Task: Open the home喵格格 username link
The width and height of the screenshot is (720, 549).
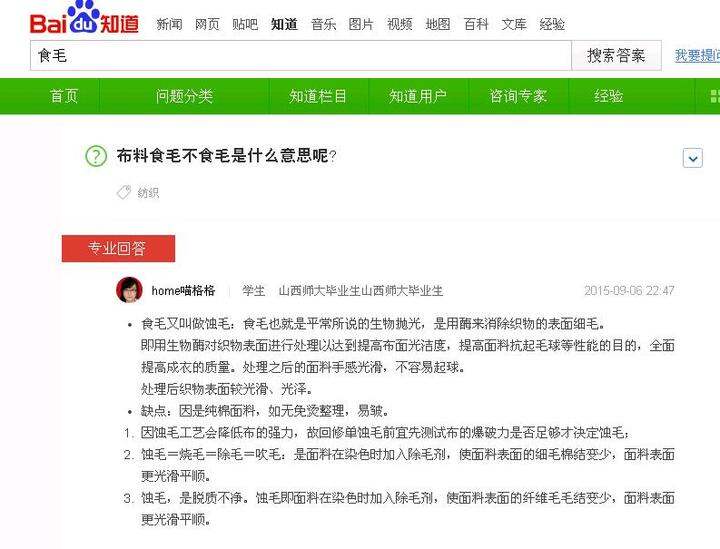Action: point(183,291)
